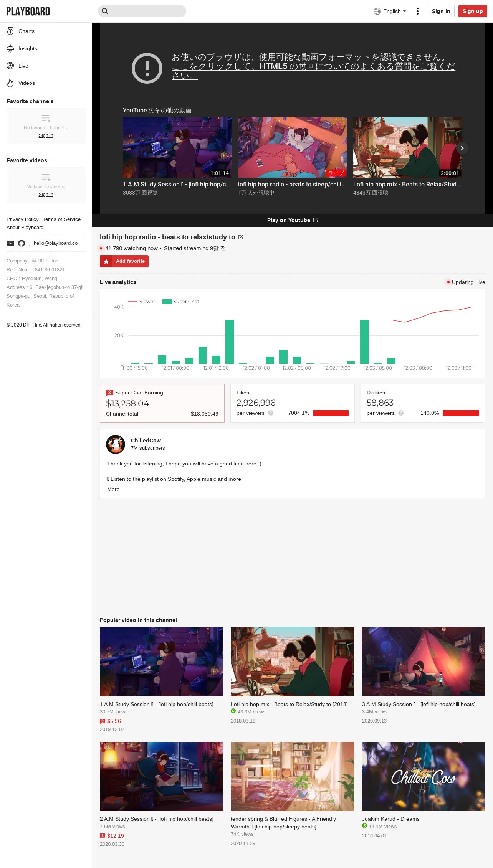Click super chat icon beside $5.96
The image size is (493, 868).
point(103,721)
